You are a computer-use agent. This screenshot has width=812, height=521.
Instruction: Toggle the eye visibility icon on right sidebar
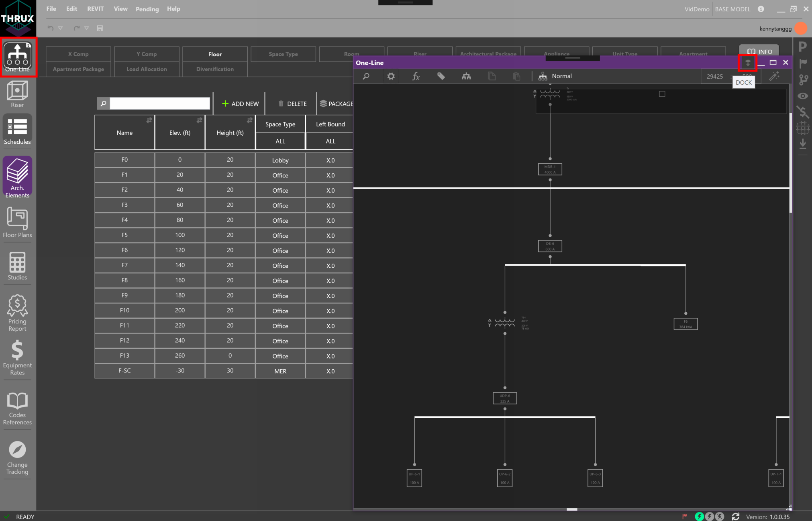(x=803, y=96)
